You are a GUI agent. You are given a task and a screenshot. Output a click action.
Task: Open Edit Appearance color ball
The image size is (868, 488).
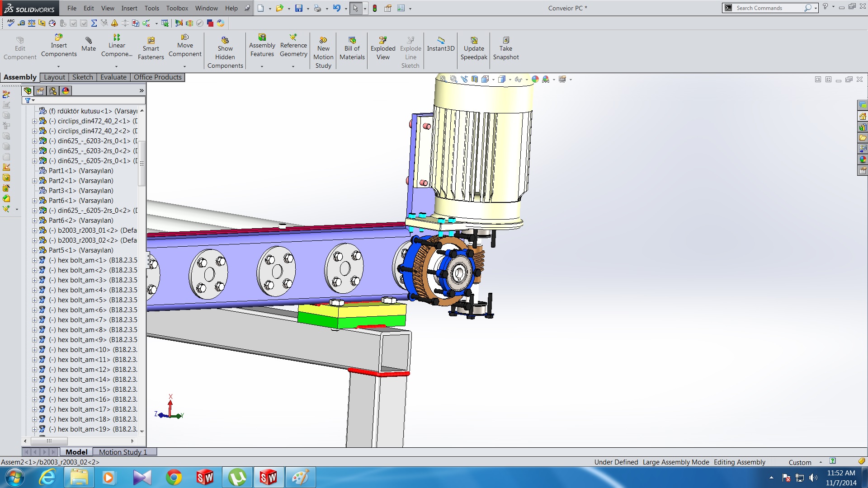click(x=535, y=79)
